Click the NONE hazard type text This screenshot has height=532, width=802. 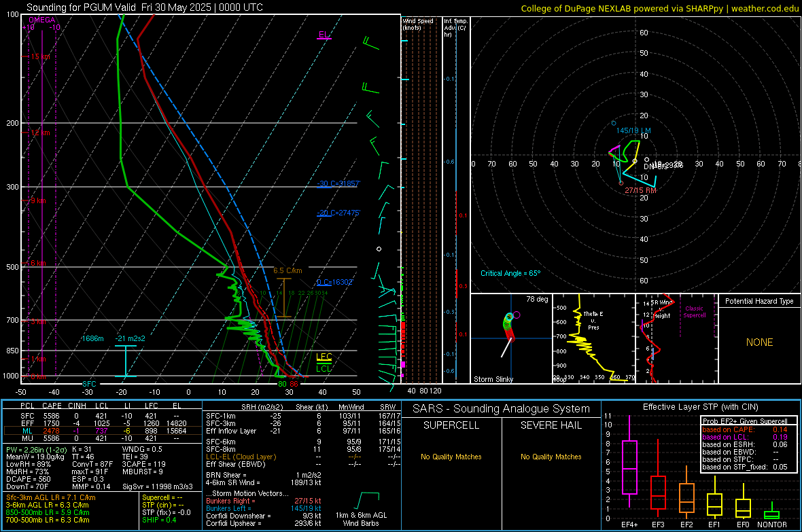(759, 342)
